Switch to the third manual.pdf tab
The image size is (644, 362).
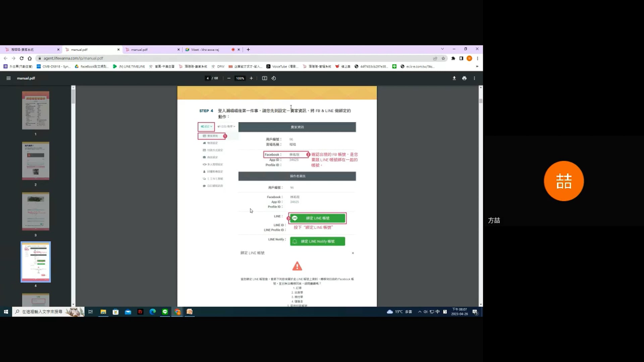[139, 50]
